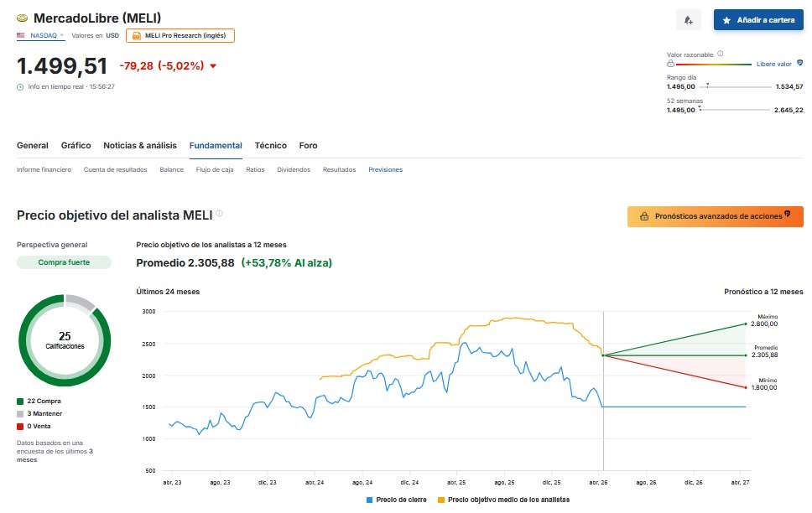Select the Fundamental tab
Image resolution: width=812 pixels, height=513 pixels.
216,146
